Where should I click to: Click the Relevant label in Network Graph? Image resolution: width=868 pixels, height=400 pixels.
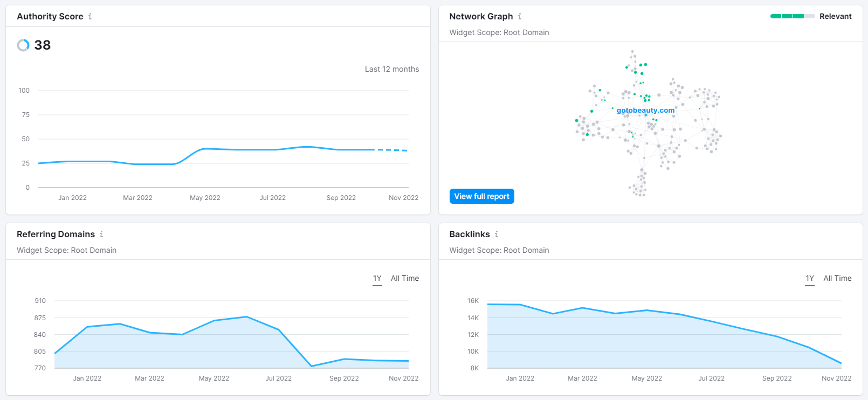click(836, 16)
